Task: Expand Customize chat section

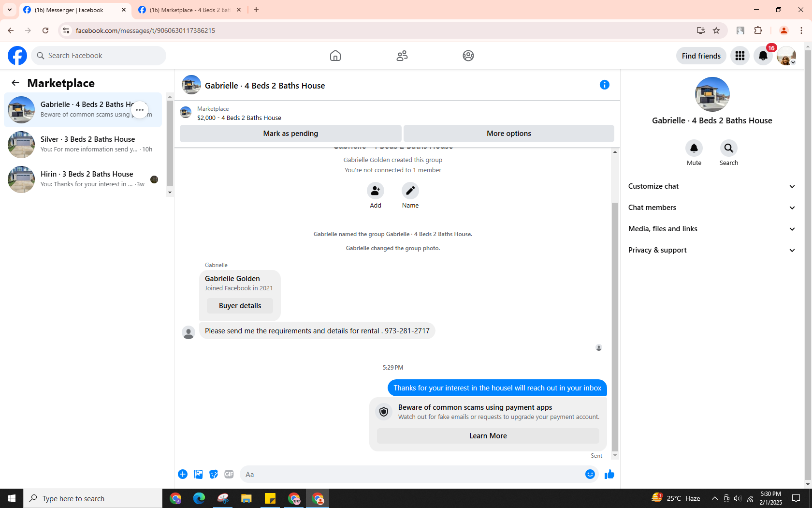Action: click(711, 186)
